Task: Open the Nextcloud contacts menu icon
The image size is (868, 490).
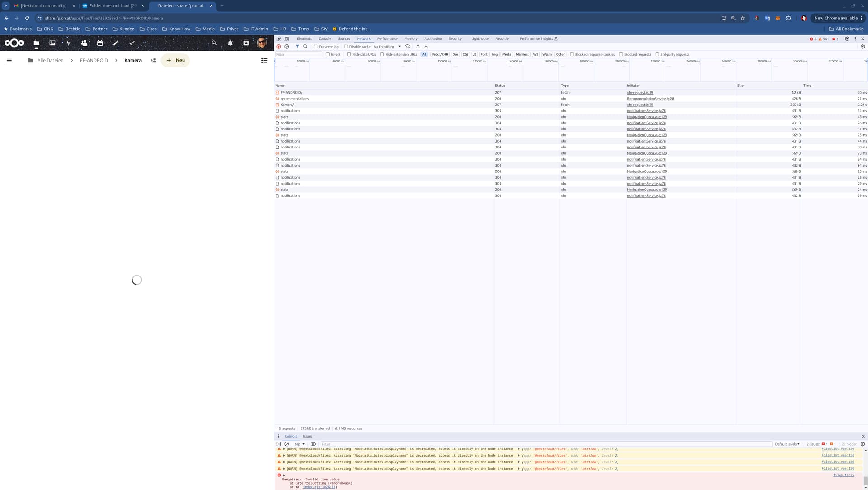Action: 246,43
